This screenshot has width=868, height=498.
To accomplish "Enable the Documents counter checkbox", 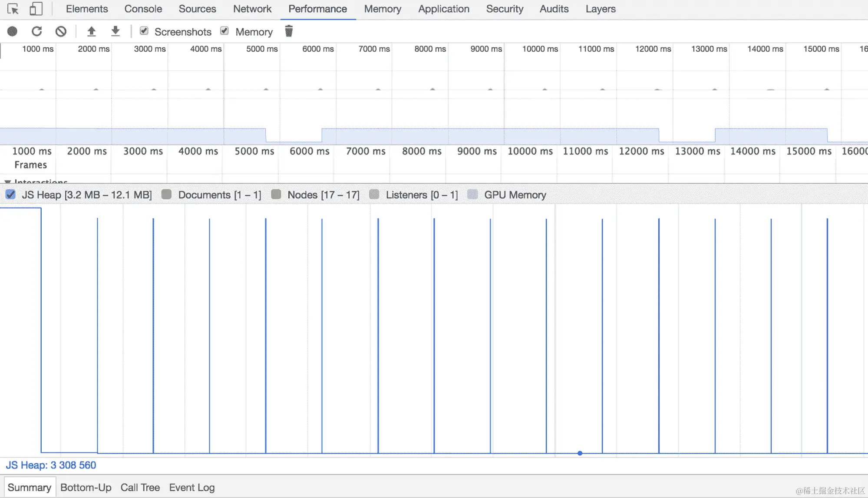I will pyautogui.click(x=166, y=195).
